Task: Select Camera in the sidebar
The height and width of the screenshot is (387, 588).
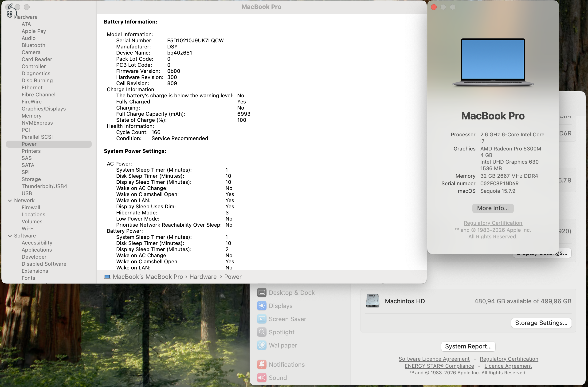Action: pyautogui.click(x=31, y=52)
